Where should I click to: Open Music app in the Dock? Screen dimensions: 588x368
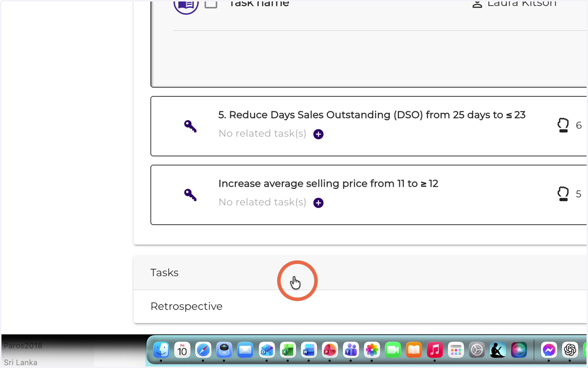coord(435,350)
